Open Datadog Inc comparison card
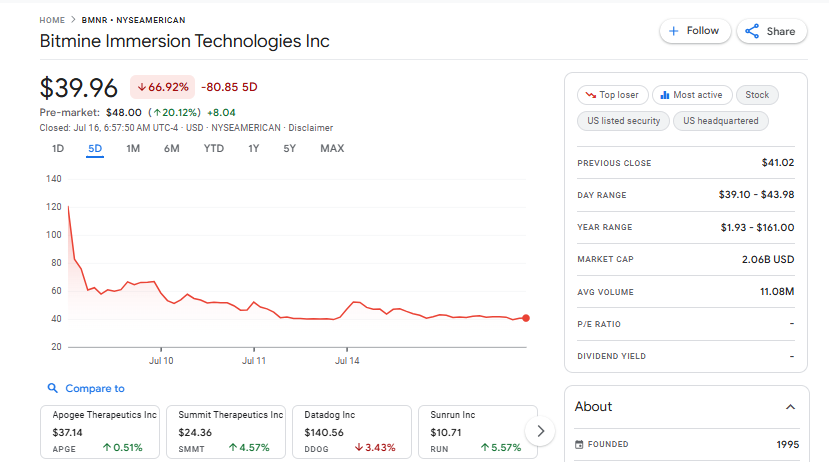 click(352, 432)
